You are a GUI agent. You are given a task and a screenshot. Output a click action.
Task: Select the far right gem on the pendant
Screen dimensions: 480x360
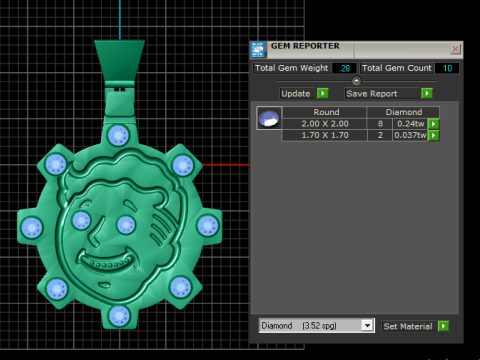(208, 226)
